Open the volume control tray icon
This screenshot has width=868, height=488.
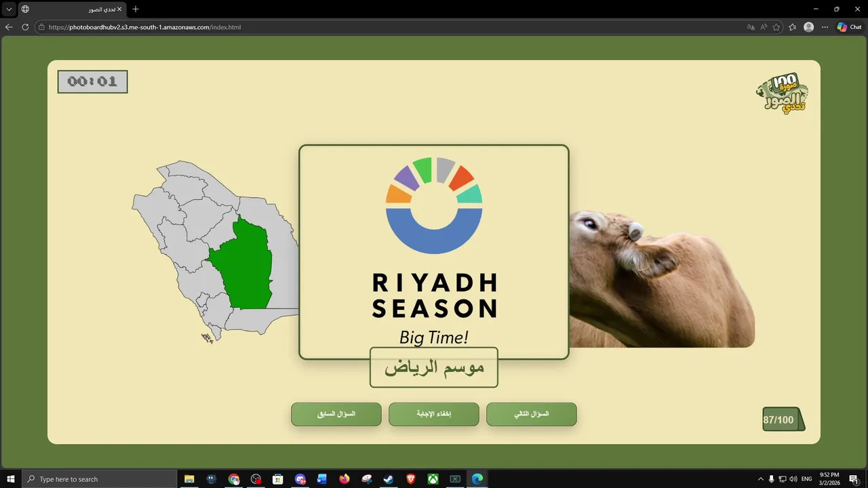[793, 479]
